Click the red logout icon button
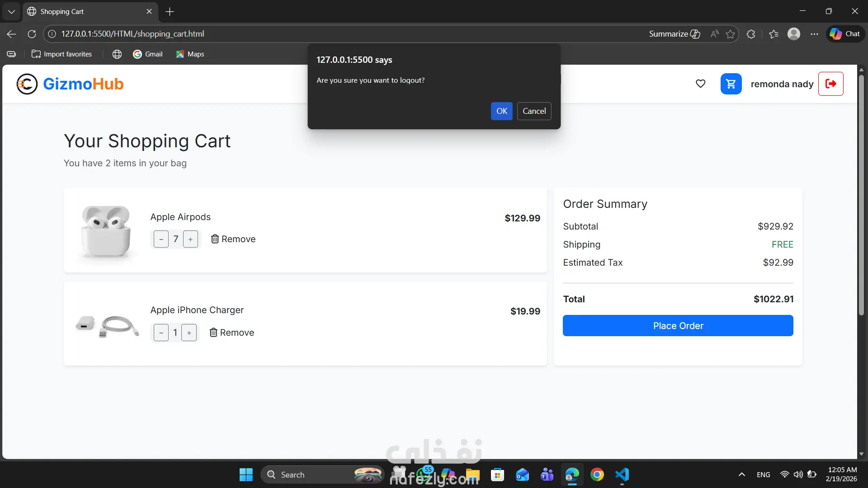The image size is (868, 488). coord(830,84)
